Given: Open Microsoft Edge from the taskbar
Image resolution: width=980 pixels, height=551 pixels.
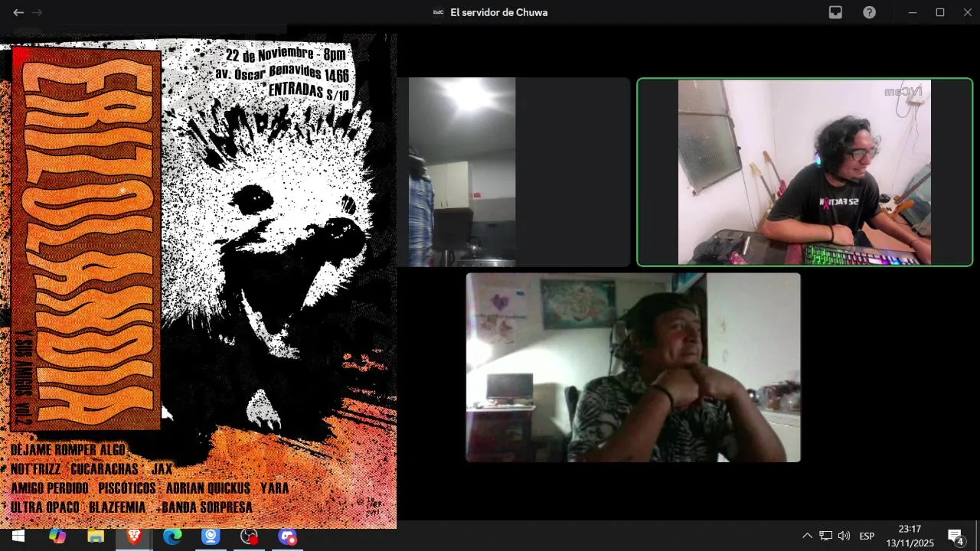Looking at the screenshot, I should pyautogui.click(x=172, y=536).
